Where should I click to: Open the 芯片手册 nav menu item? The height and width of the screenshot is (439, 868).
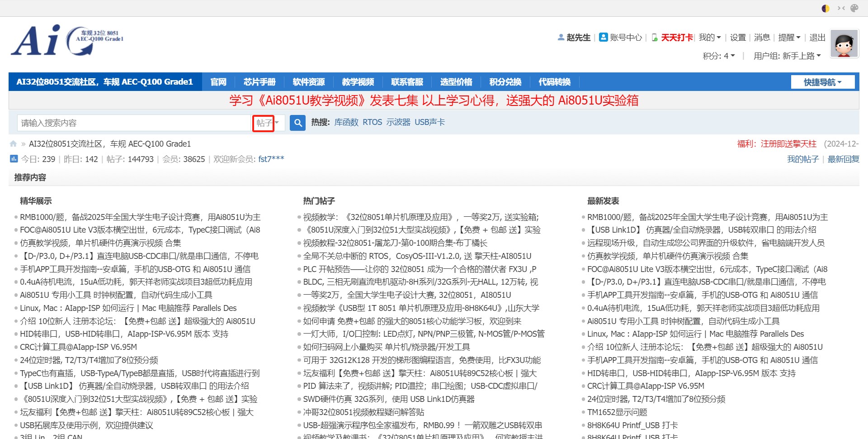259,82
